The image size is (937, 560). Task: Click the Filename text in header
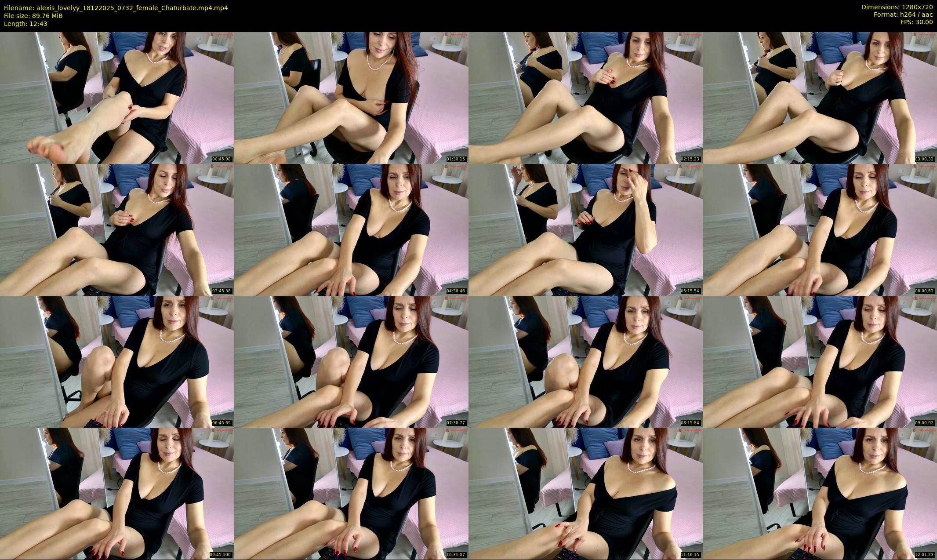tap(116, 8)
